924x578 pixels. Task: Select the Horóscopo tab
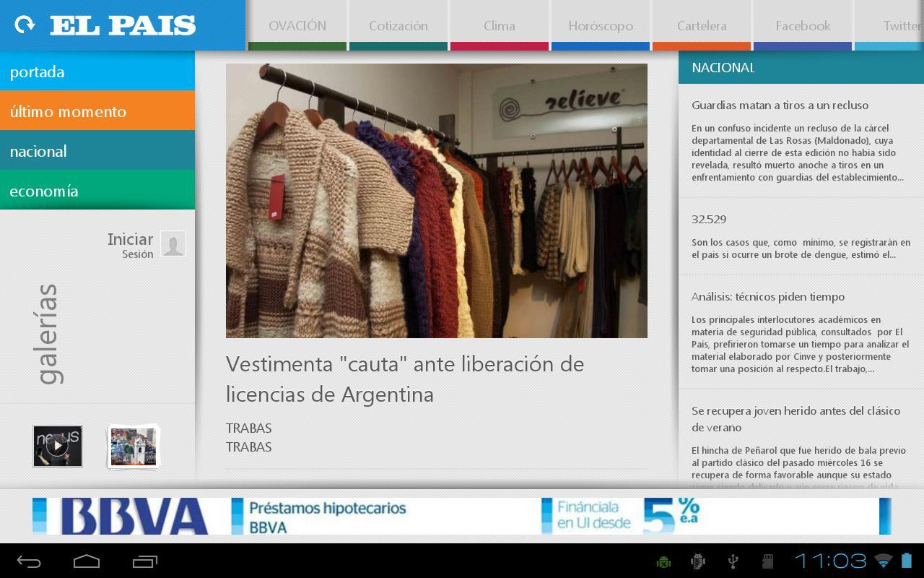coord(600,25)
